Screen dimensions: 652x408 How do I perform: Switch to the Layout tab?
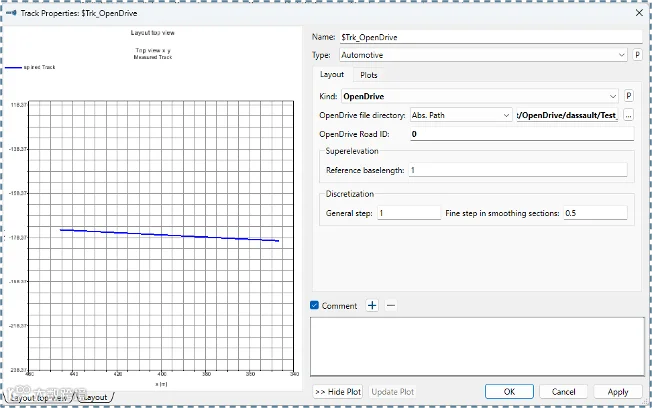(x=332, y=74)
